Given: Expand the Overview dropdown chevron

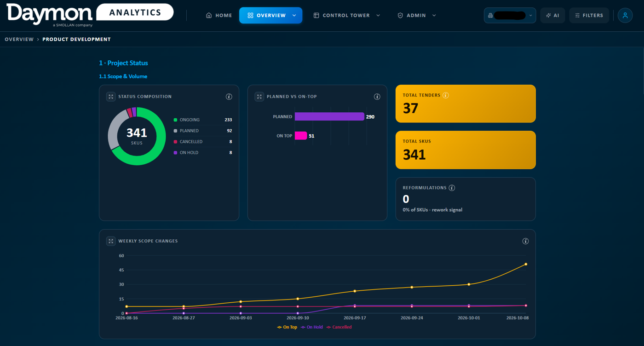Looking at the screenshot, I should tap(294, 16).
